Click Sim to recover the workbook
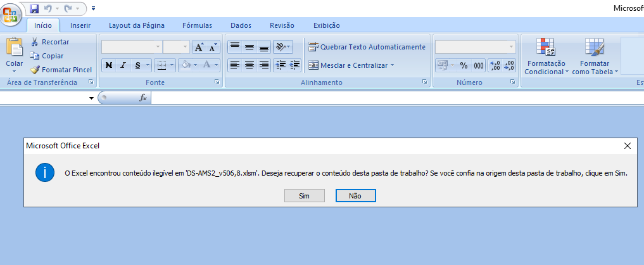644x265 pixels. [305, 196]
